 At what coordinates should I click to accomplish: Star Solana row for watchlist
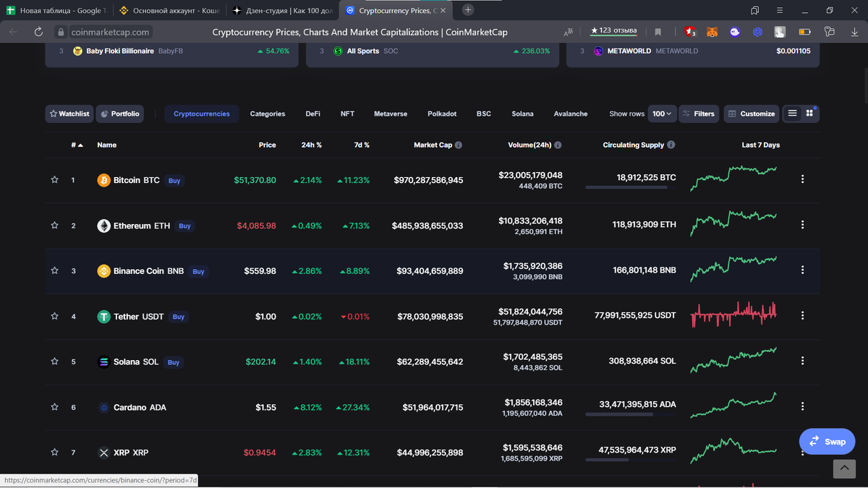[x=54, y=361]
